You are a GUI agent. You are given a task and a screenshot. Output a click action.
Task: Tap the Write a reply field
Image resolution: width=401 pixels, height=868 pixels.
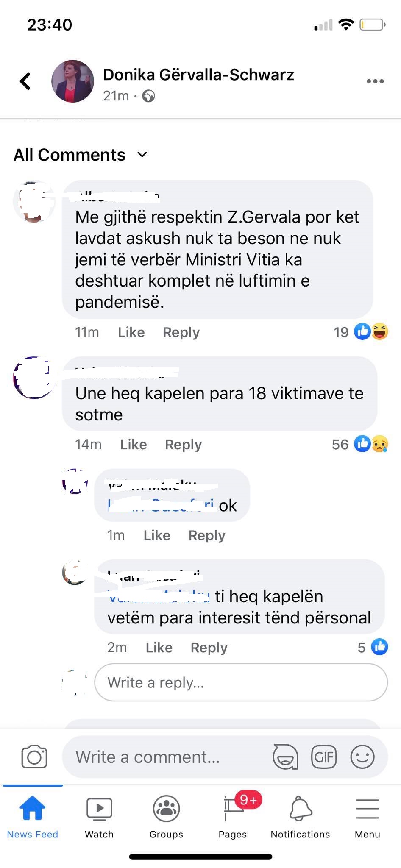click(x=241, y=682)
